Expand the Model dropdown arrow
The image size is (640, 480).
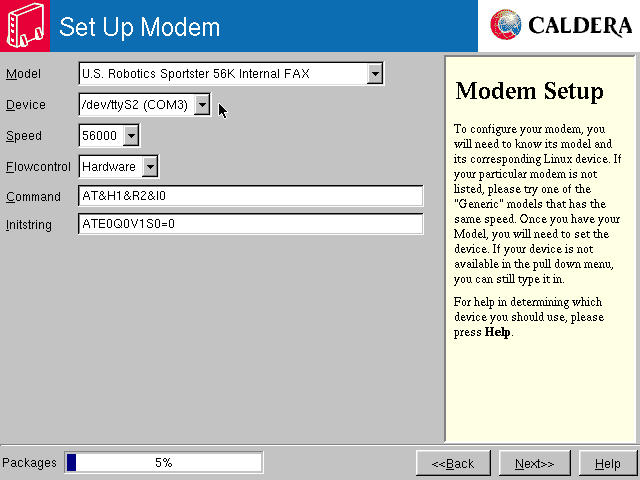375,73
